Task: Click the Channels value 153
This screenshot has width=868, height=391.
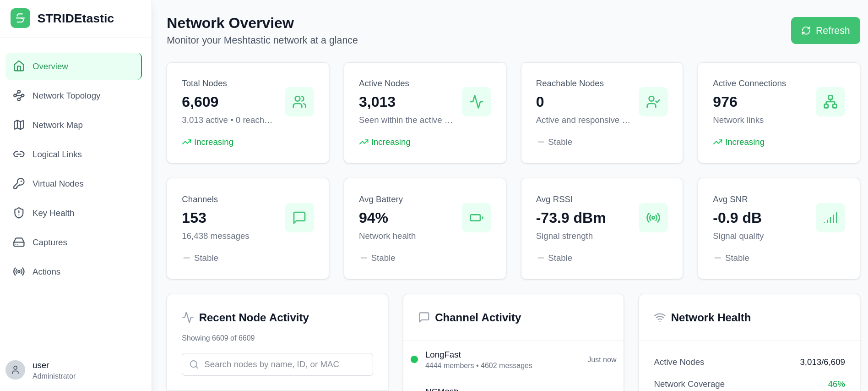Action: (x=194, y=218)
